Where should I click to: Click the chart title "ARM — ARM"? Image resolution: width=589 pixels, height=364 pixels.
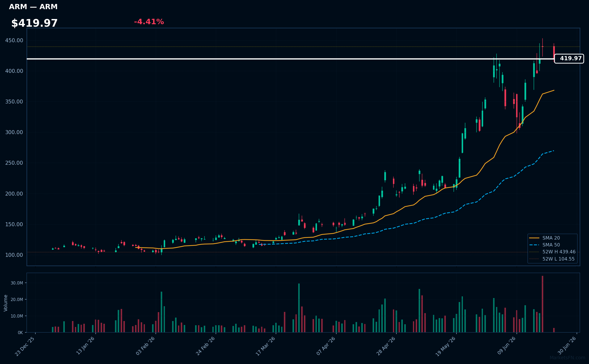tap(33, 7)
